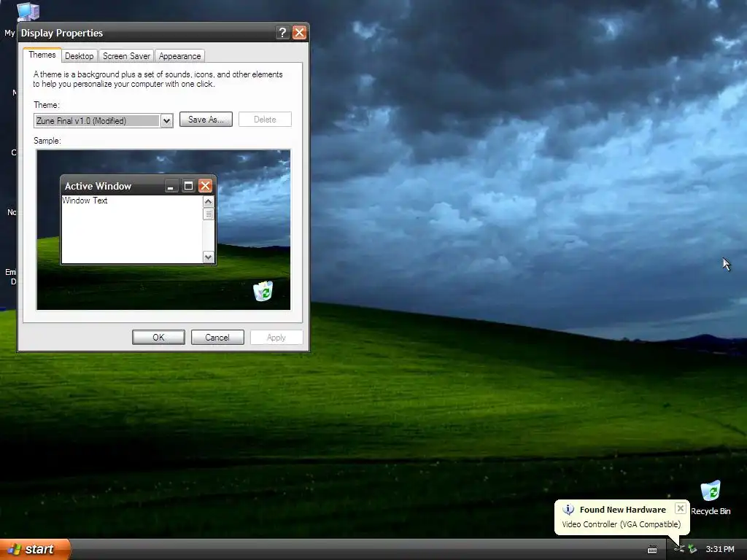Click the help question mark button
This screenshot has height=560, width=747.
(282, 32)
